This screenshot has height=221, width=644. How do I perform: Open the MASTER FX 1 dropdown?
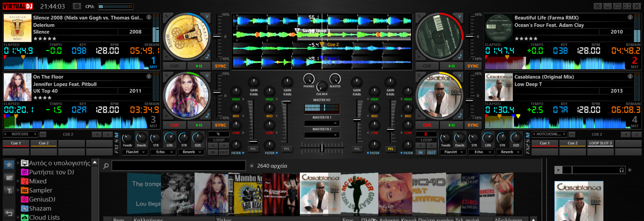(x=322, y=123)
